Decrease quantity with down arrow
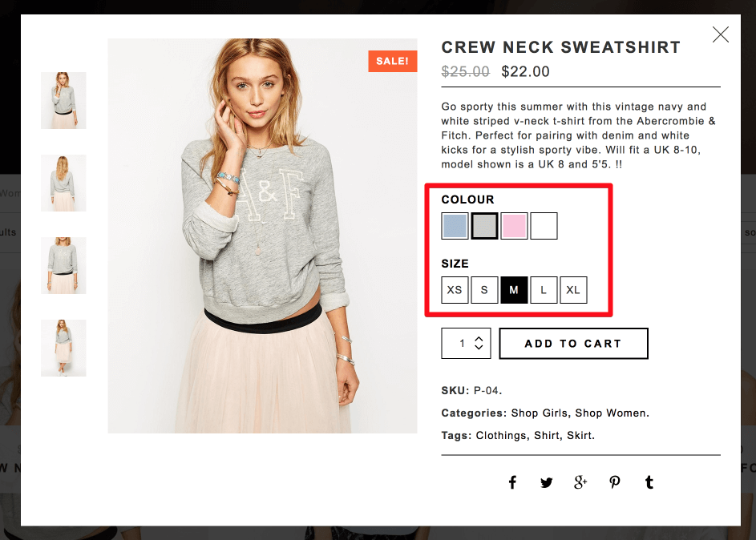The width and height of the screenshot is (756, 540). 479,347
